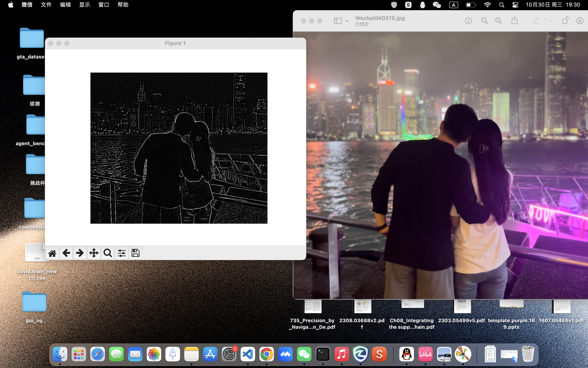Click the WechatIMG215.jpg title in Preview

pyautogui.click(x=380, y=18)
